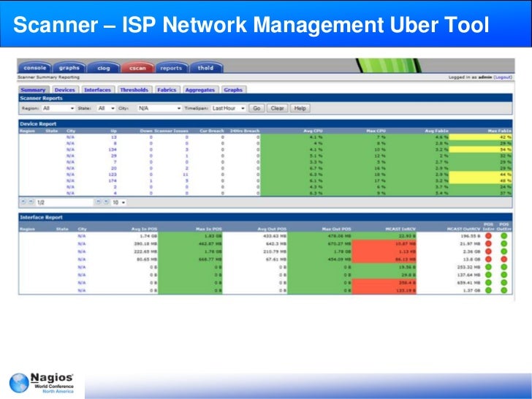Open the Fabrics sub-tab
This screenshot has height=399, width=532.
[x=167, y=90]
